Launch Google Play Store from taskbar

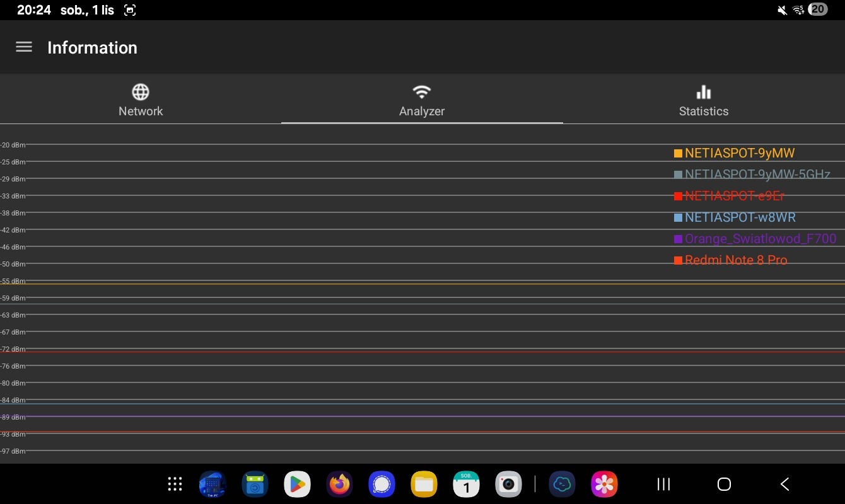pyautogui.click(x=296, y=484)
